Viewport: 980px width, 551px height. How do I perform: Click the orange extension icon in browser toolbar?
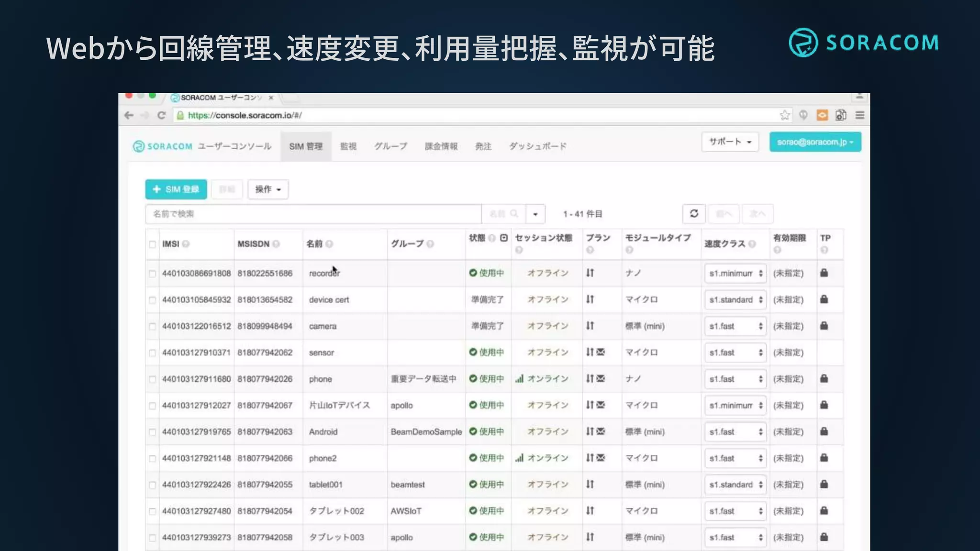(x=822, y=115)
